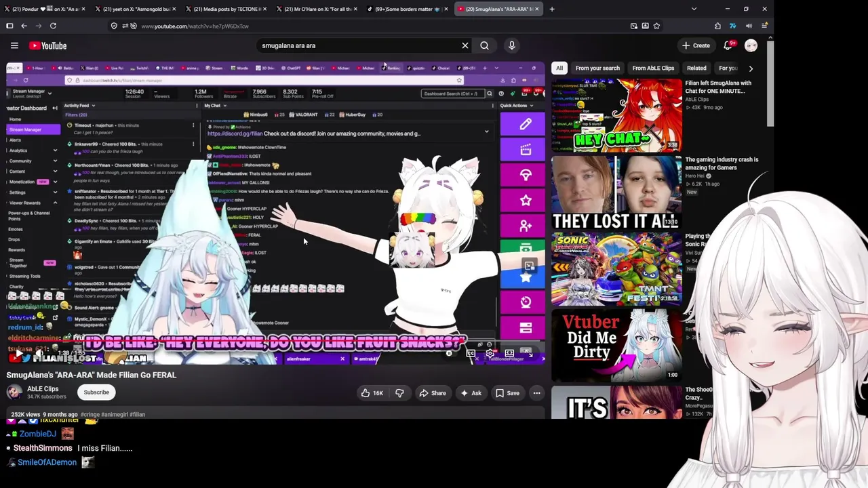This screenshot has height=488, width=868.
Task: Subscribe to AbLE Clips
Action: (96, 392)
